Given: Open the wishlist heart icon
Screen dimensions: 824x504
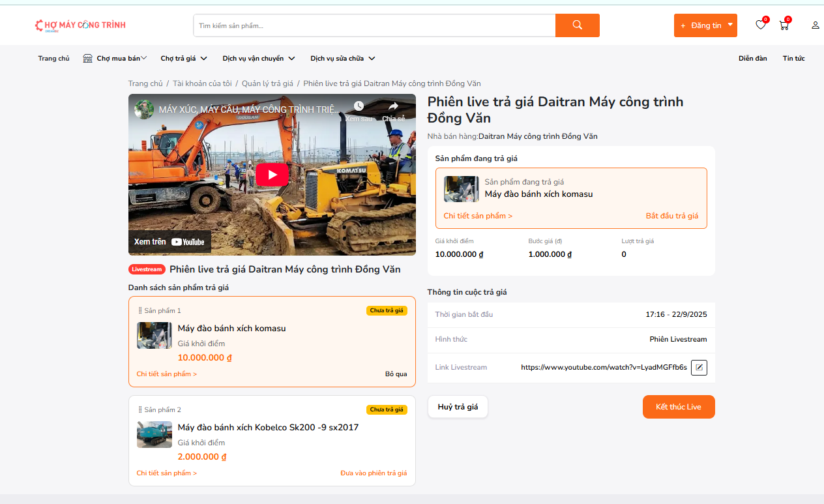Looking at the screenshot, I should (760, 25).
